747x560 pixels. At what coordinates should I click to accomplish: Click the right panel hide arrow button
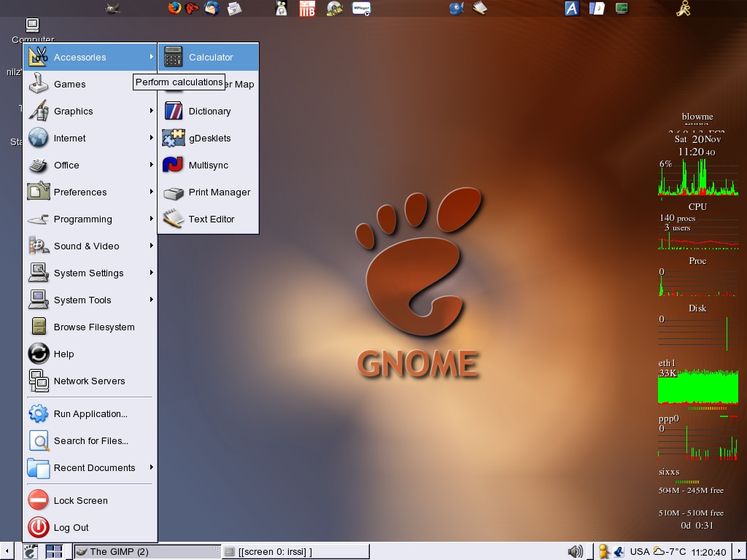[740, 551]
